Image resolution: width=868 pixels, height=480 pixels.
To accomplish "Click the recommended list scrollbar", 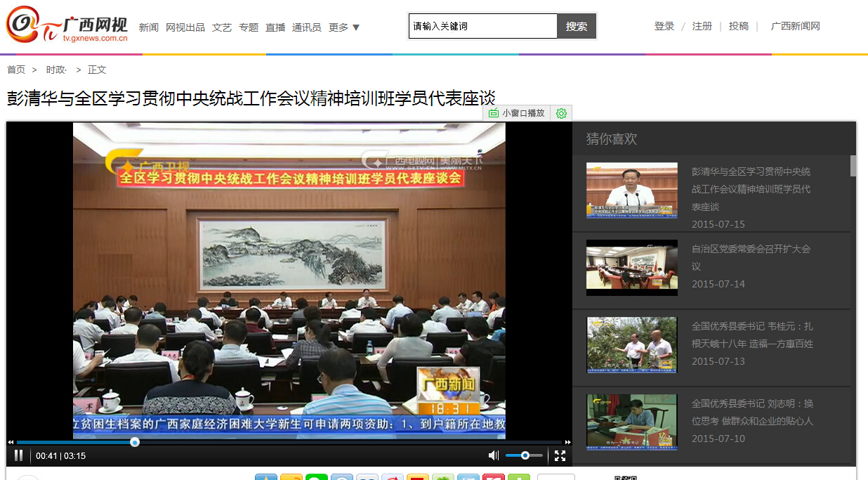I will click(853, 166).
